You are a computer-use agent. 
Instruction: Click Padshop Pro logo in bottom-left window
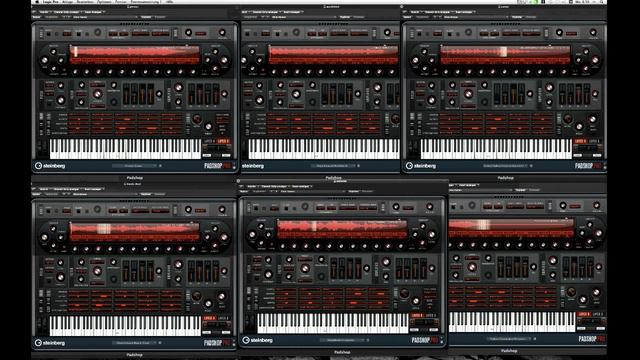218,343
